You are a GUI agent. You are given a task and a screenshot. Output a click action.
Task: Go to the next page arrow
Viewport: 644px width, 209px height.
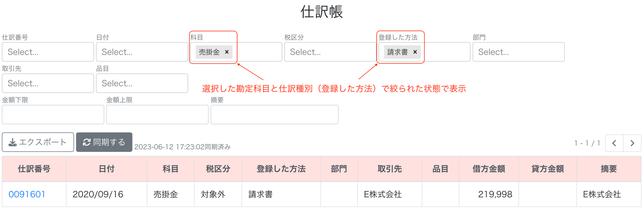[632, 143]
